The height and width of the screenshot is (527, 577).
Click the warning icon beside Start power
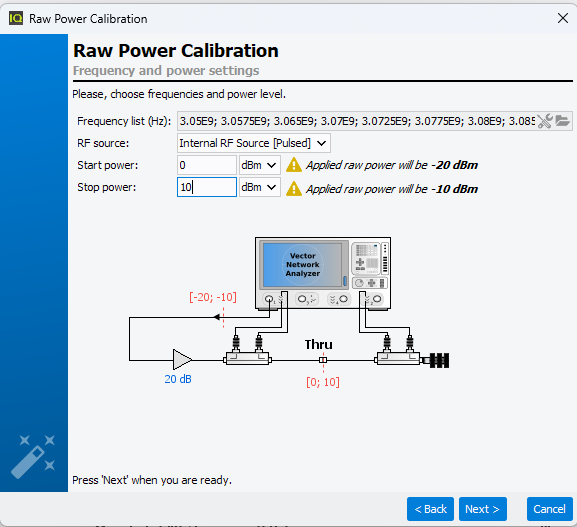point(294,165)
